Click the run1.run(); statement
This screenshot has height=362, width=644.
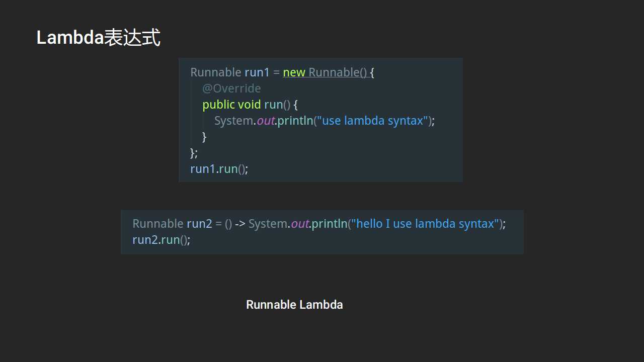219,169
